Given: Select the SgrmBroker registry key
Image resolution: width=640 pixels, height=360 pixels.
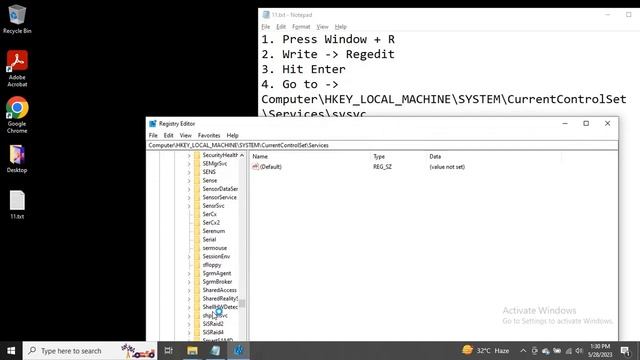Looking at the screenshot, I should [x=217, y=282].
